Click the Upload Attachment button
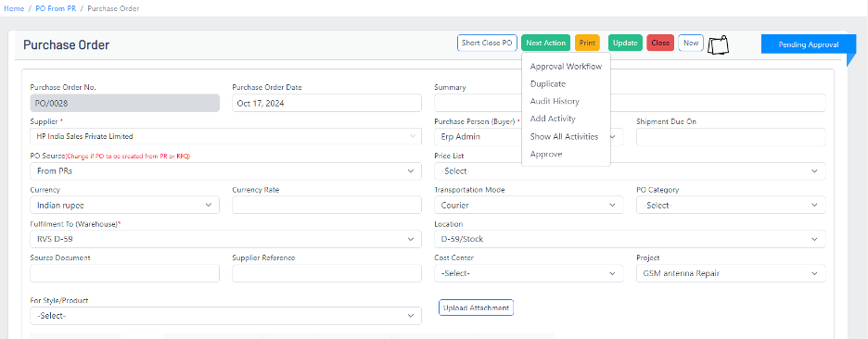Screen dimensions: 868x339 coord(476,308)
